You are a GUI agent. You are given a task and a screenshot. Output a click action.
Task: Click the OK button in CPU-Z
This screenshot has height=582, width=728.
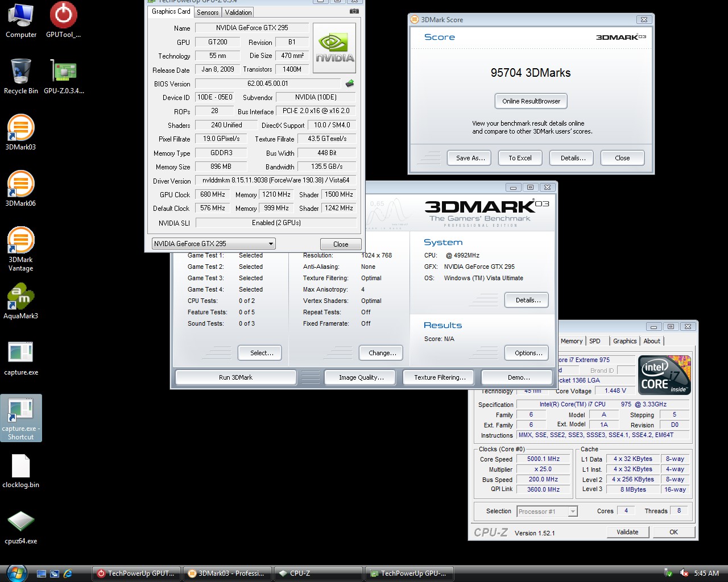pos(673,532)
